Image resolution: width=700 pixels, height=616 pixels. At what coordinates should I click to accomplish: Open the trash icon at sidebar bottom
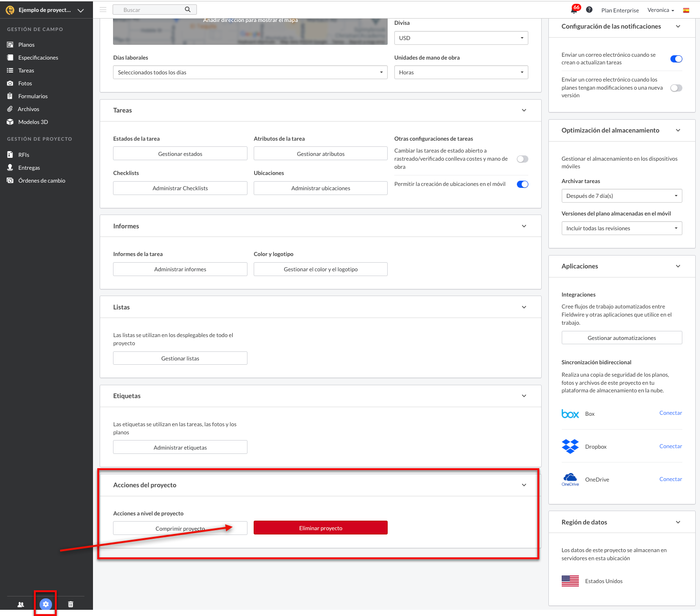pos(71,605)
